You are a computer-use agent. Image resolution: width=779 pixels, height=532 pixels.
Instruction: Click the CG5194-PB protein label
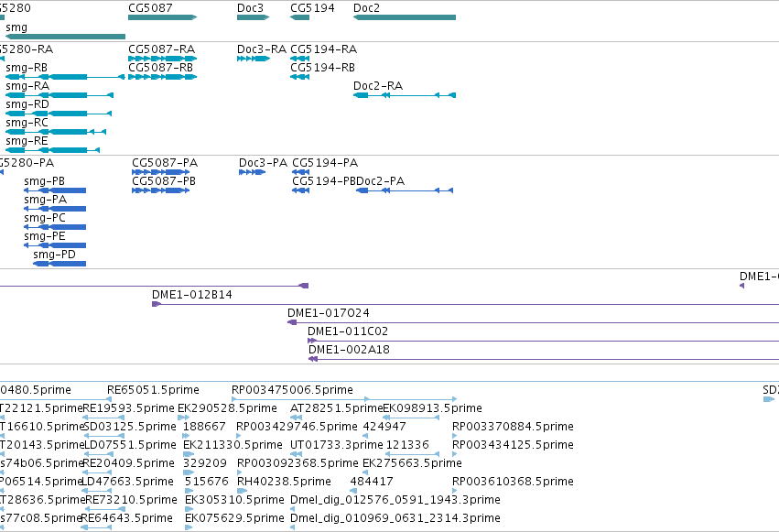tap(324, 181)
